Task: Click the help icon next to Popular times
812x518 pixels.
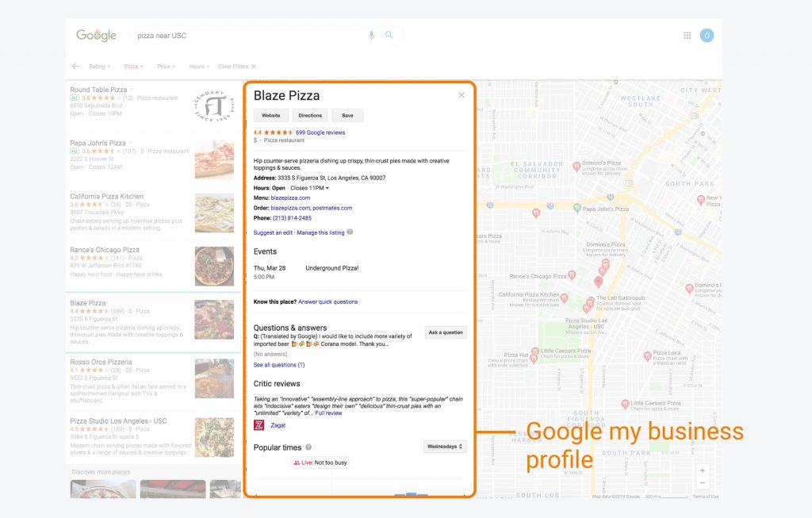Action: 308,447
